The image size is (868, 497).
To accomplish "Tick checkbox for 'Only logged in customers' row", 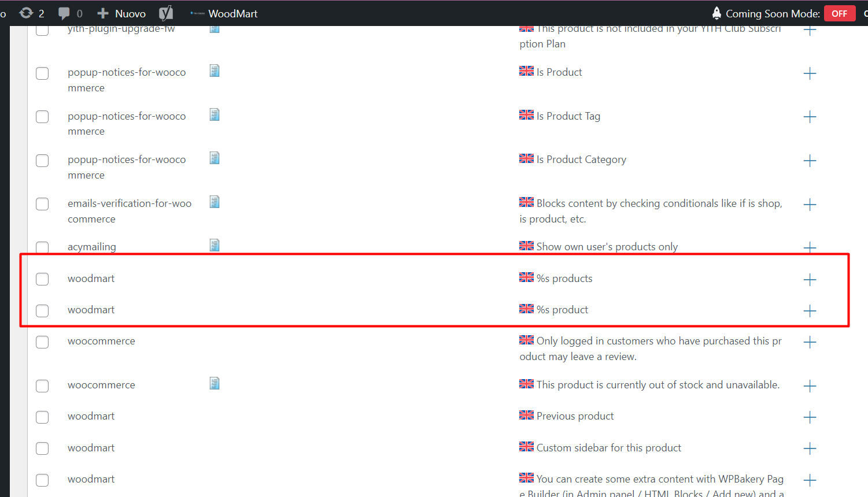I will [x=42, y=342].
